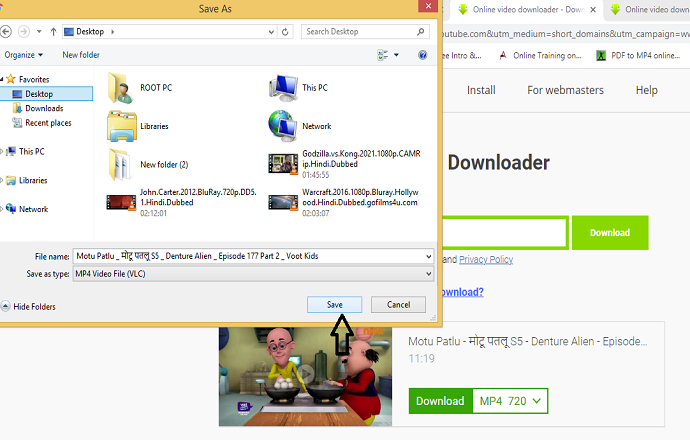This screenshot has width=690, height=440.
Task: Click the Download button for Motu Patlu
Action: [440, 401]
